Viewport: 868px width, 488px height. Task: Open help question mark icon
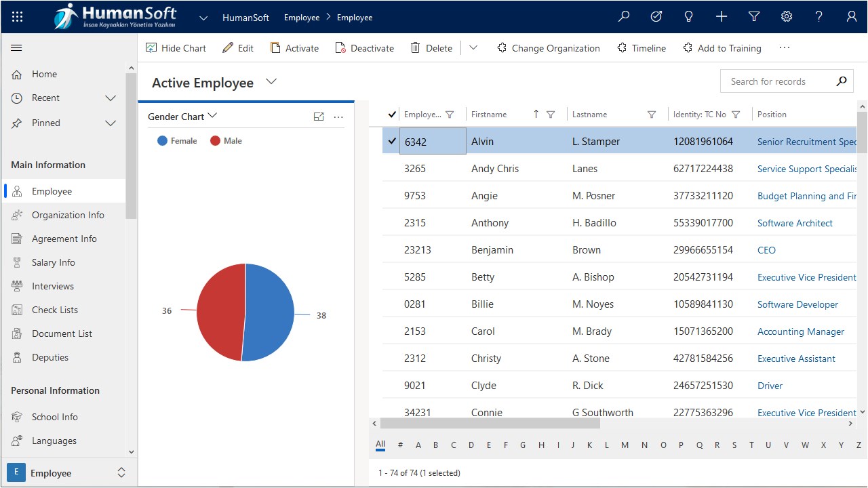[x=819, y=17]
